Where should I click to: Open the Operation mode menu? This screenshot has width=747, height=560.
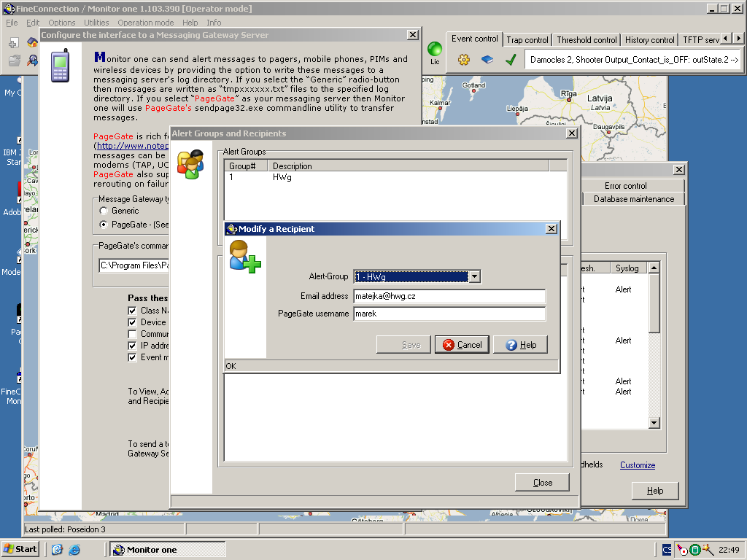[x=146, y=23]
